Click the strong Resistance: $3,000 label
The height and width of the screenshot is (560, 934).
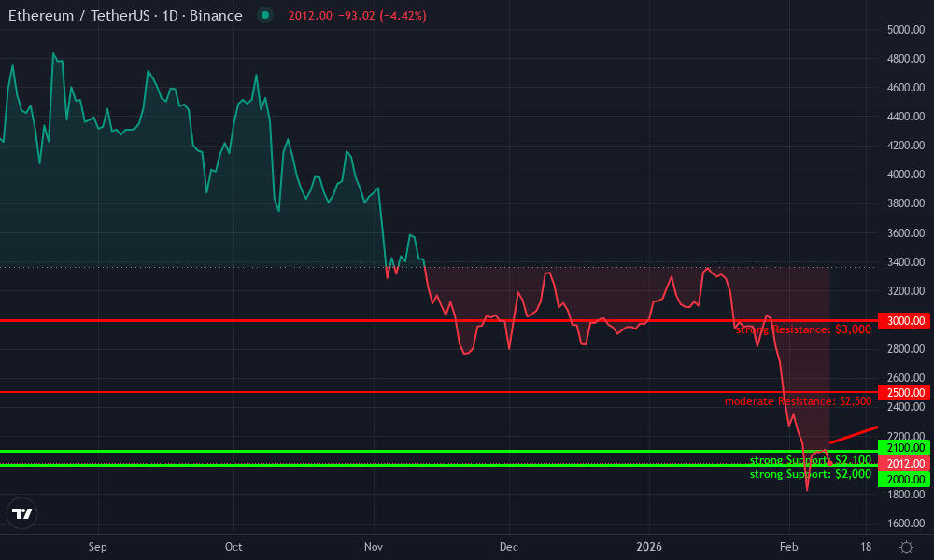click(x=801, y=329)
